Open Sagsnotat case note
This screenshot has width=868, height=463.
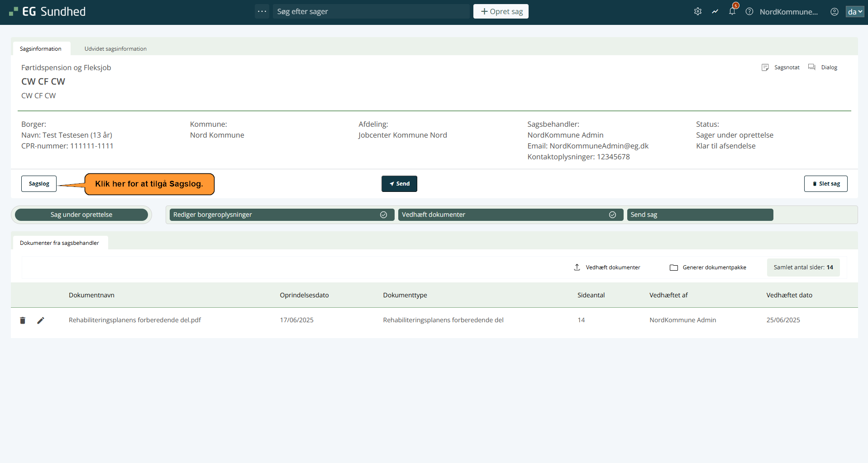click(x=781, y=67)
